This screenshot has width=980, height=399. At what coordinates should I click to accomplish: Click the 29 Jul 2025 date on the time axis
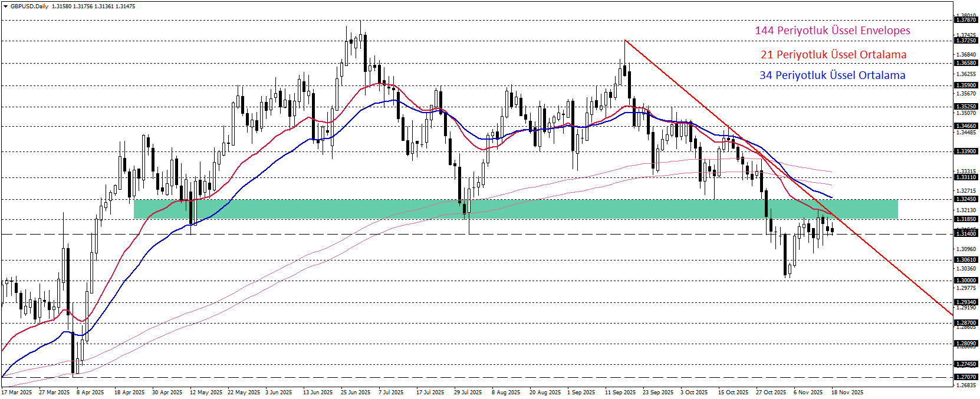(468, 393)
